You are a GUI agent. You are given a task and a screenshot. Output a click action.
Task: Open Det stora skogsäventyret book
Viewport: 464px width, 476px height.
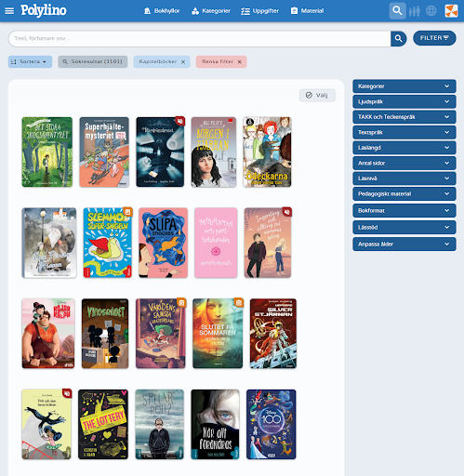47,152
